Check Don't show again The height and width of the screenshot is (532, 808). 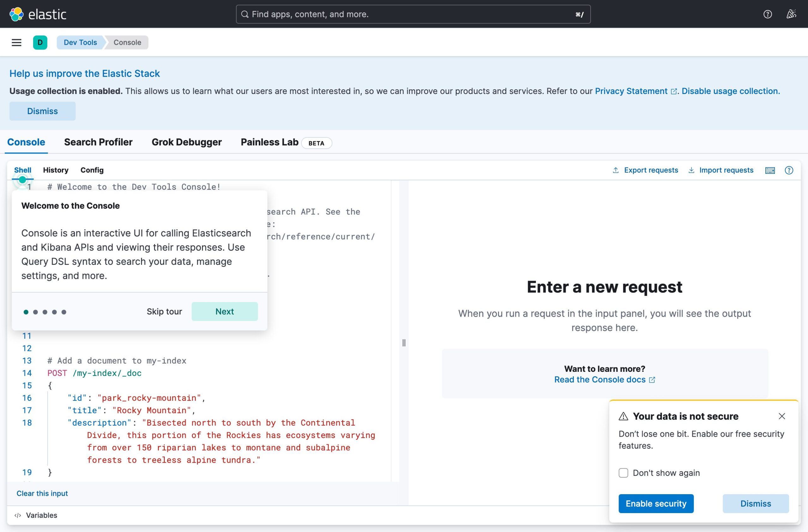click(x=623, y=473)
